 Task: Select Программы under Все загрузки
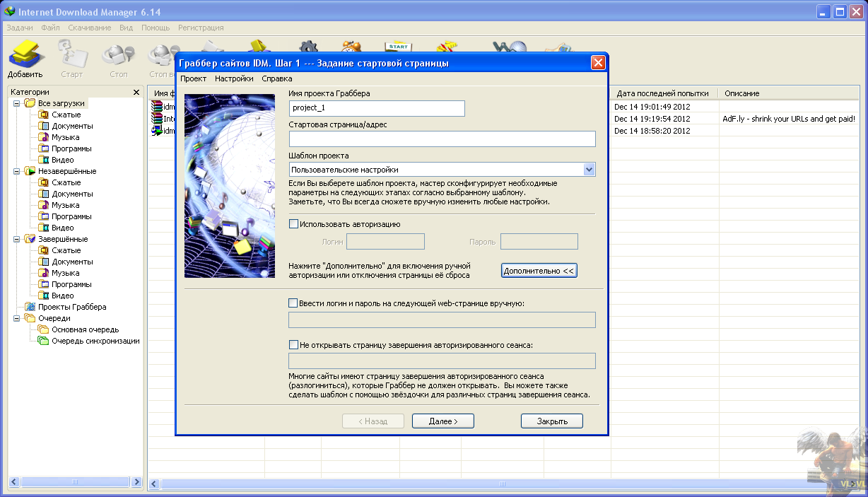click(x=71, y=148)
